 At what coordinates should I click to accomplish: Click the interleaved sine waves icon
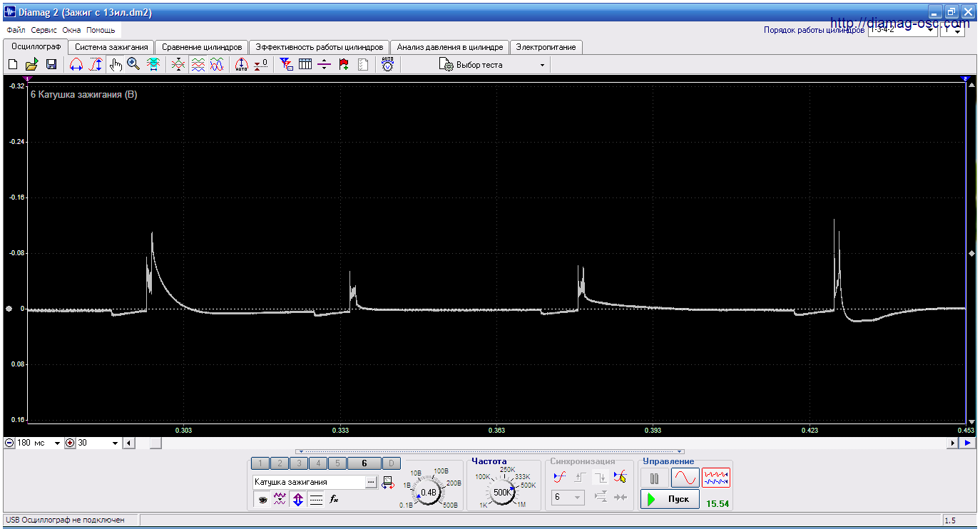tap(217, 64)
